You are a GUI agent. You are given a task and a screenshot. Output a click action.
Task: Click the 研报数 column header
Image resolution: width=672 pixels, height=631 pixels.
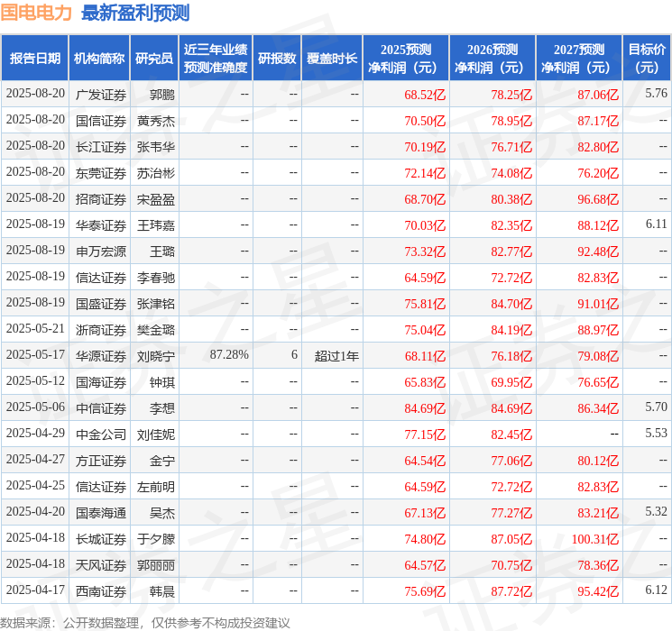pyautogui.click(x=277, y=59)
